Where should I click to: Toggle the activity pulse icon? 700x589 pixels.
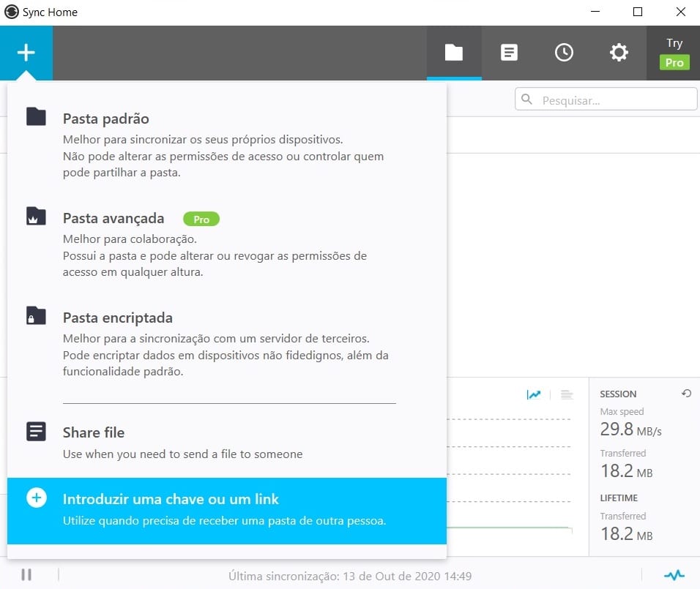[x=674, y=575]
